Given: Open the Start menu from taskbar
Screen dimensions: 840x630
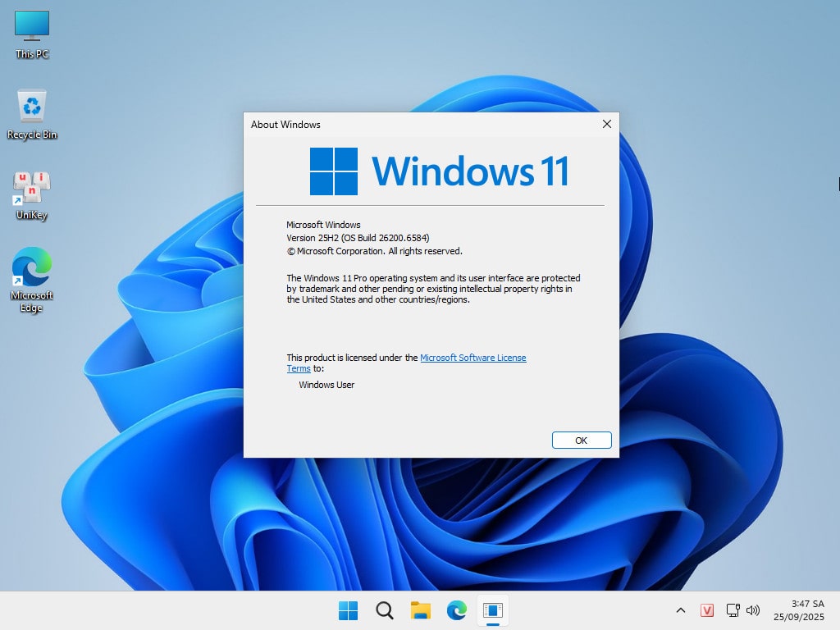Looking at the screenshot, I should [348, 610].
